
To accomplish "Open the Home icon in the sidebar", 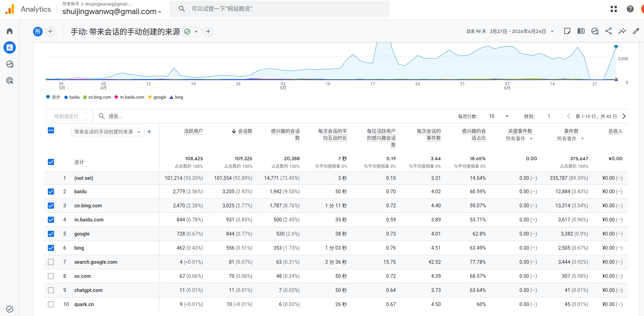I will pos(10,31).
